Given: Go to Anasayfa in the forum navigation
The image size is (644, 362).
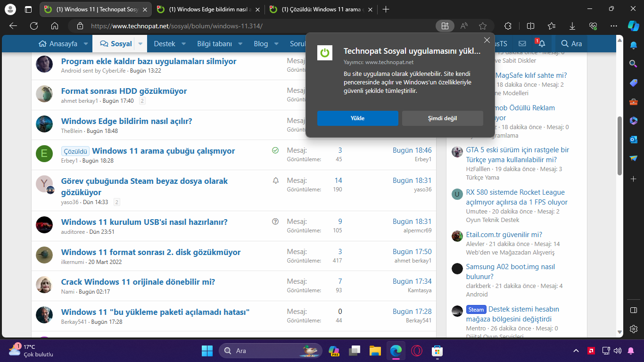Looking at the screenshot, I should (x=58, y=44).
